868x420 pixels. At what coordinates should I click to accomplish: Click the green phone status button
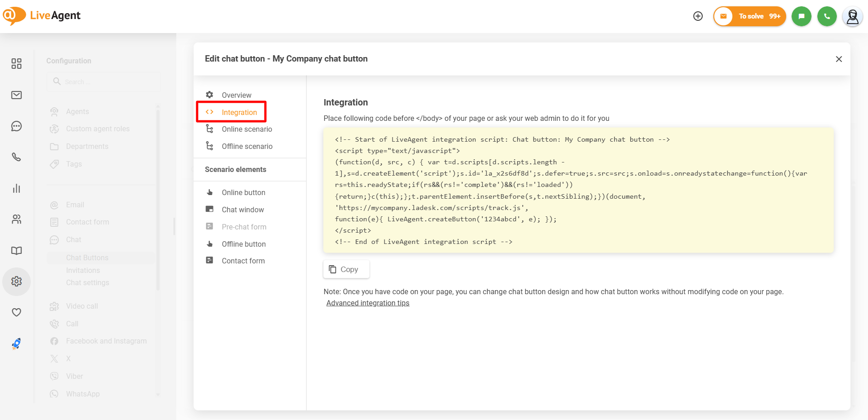tap(827, 16)
